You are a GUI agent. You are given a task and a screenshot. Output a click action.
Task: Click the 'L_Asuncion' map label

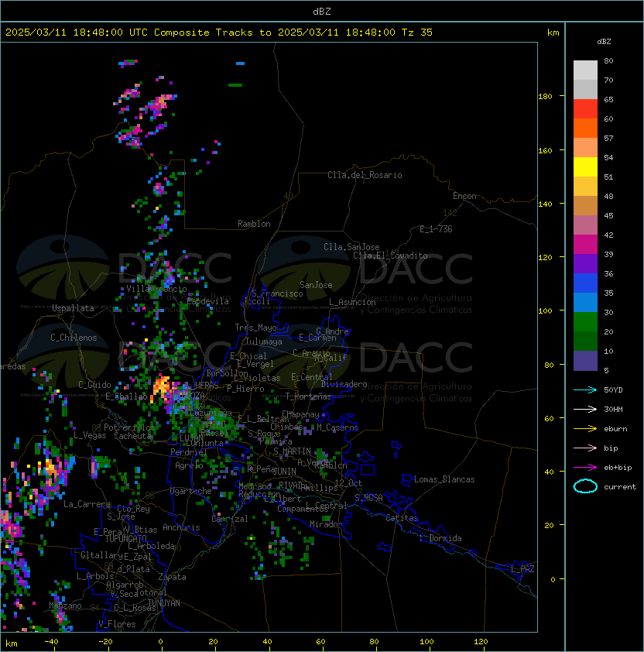pos(352,302)
